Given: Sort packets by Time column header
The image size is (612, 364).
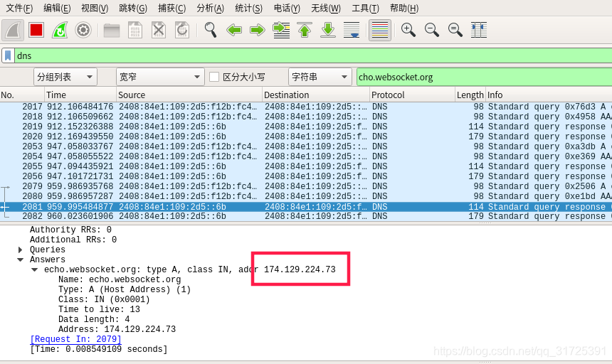Looking at the screenshot, I should [x=80, y=95].
